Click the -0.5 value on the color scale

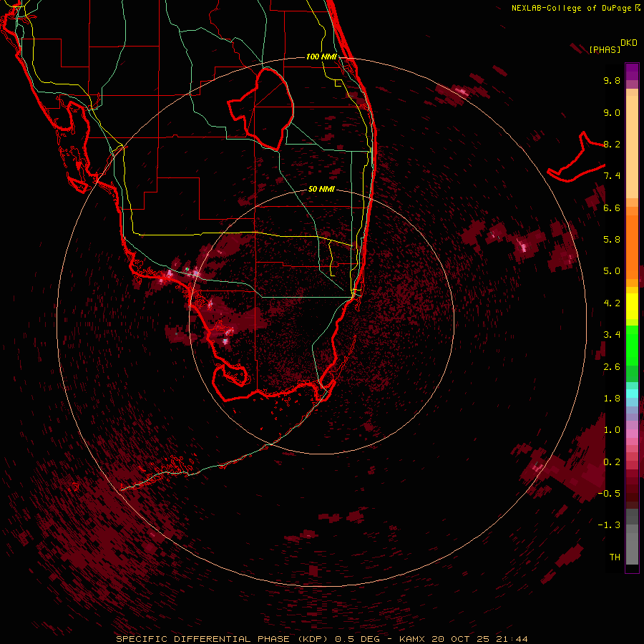(609, 494)
